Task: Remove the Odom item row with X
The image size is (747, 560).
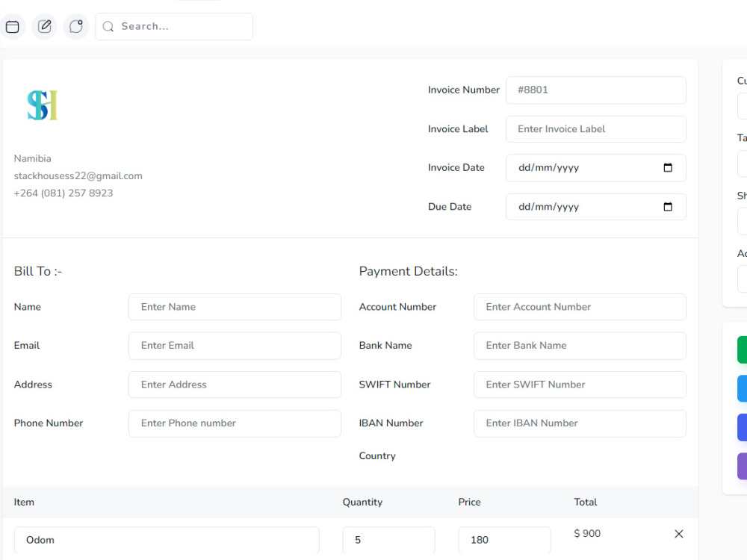Action: tap(679, 534)
